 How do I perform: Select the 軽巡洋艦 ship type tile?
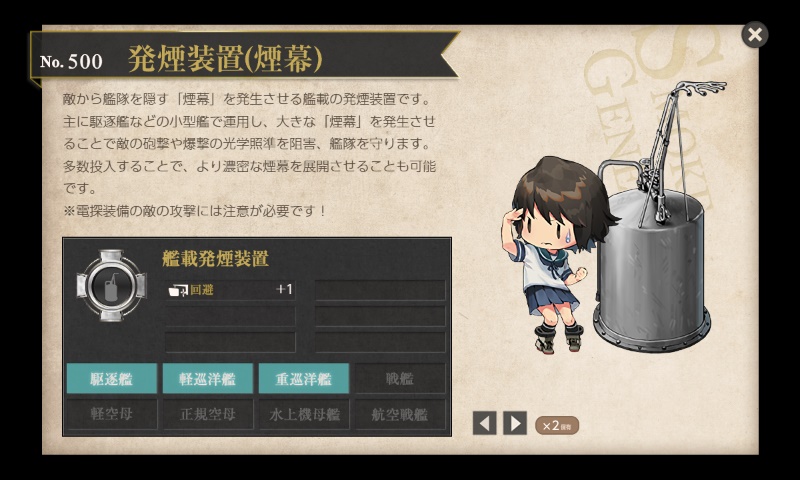pyautogui.click(x=208, y=378)
